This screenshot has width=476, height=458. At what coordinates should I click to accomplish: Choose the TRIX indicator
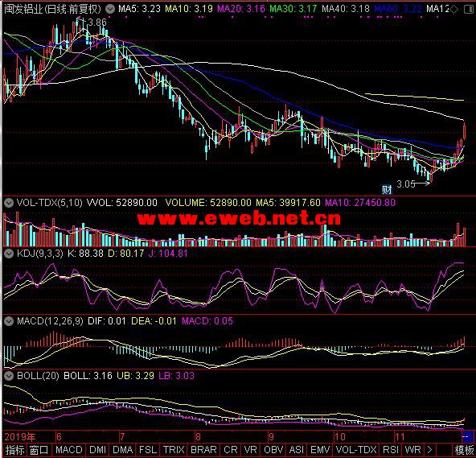[174, 450]
